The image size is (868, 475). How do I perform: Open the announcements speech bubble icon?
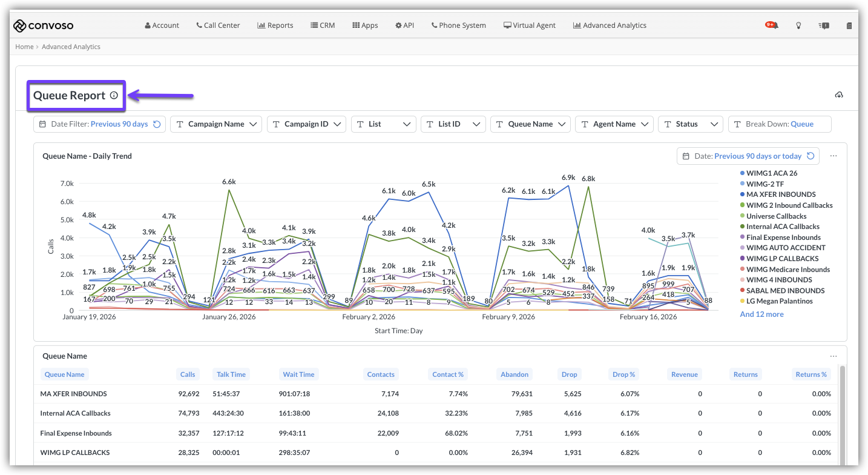click(x=824, y=25)
